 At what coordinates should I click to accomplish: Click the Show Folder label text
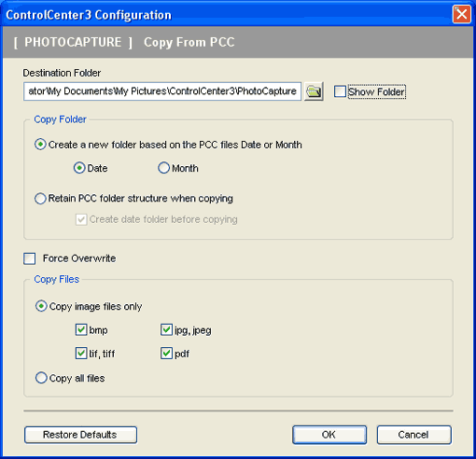[x=377, y=91]
